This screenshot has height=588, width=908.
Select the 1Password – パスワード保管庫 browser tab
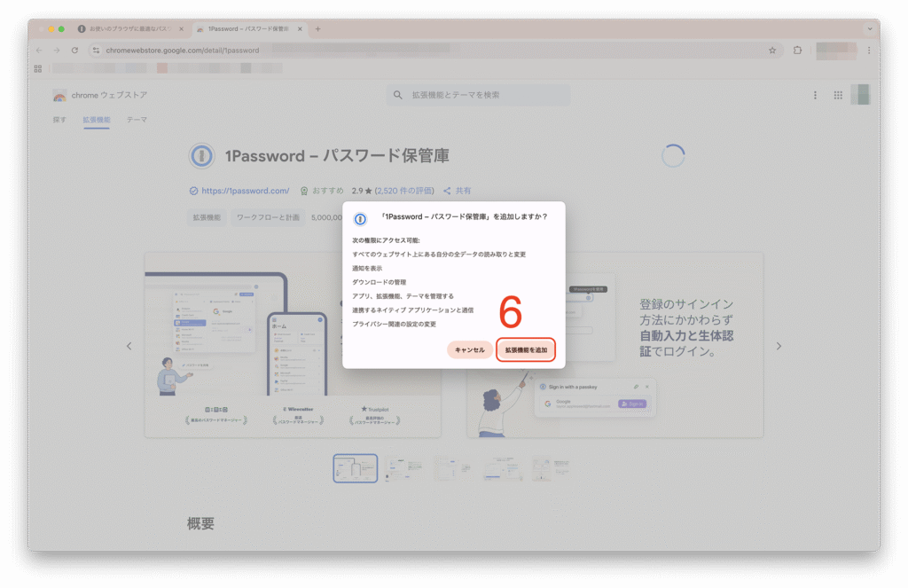click(249, 29)
